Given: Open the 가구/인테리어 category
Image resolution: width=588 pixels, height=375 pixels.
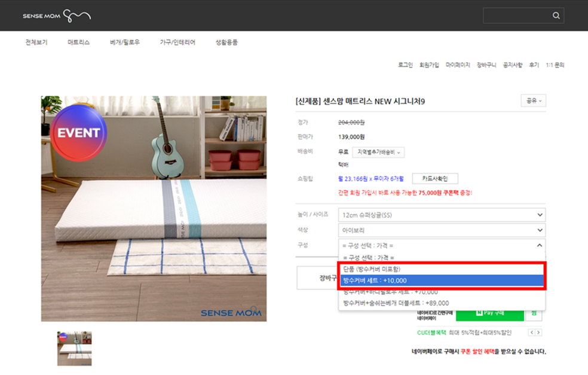Looking at the screenshot, I should (177, 42).
